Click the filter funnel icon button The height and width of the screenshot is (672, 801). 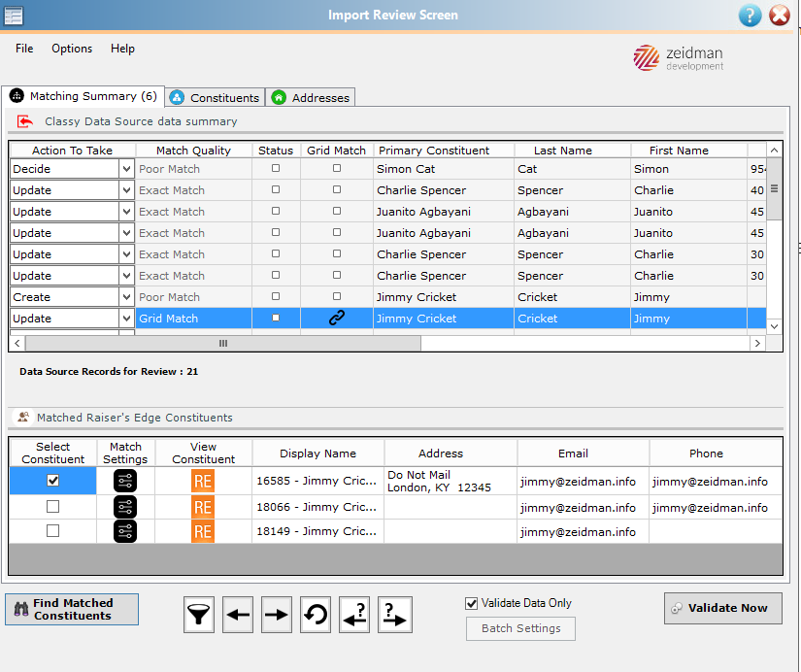199,615
